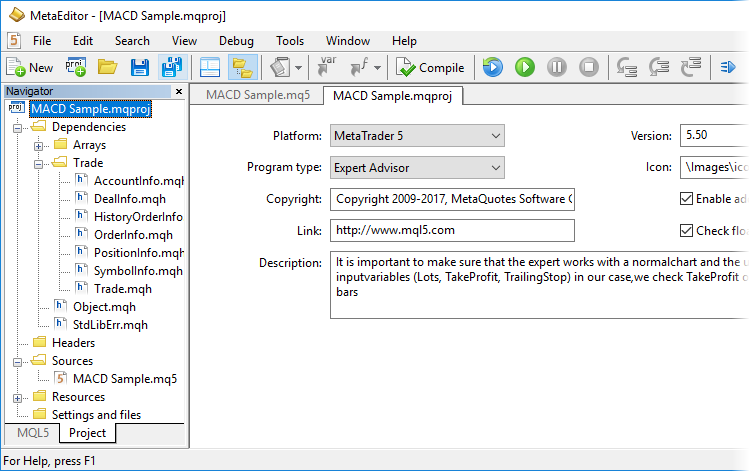Open the Platform dropdown

point(416,136)
